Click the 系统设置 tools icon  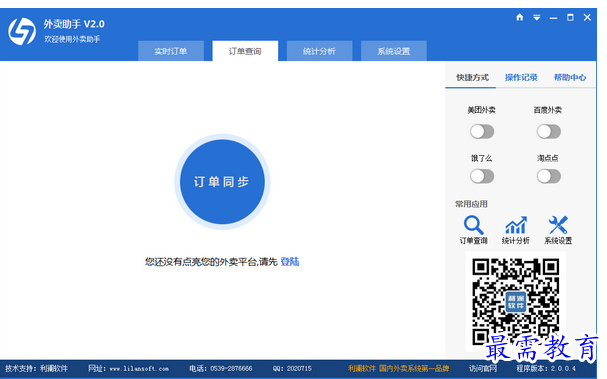558,225
